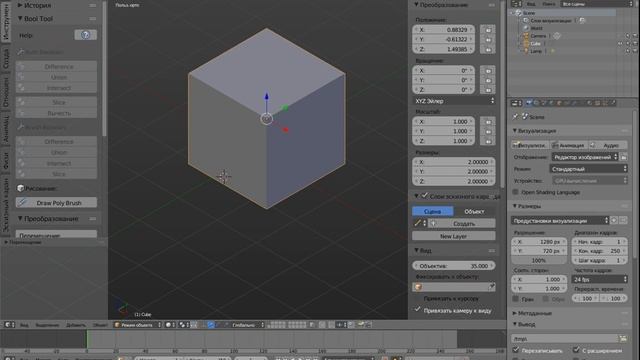Click the X dimension field 2.00000
Image resolution: width=640 pixels, height=360 pixels.
click(x=454, y=162)
